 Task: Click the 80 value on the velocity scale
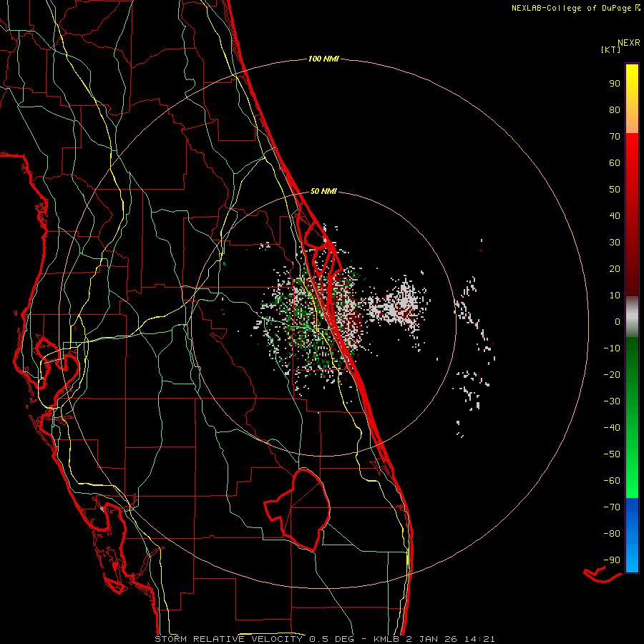coord(615,110)
